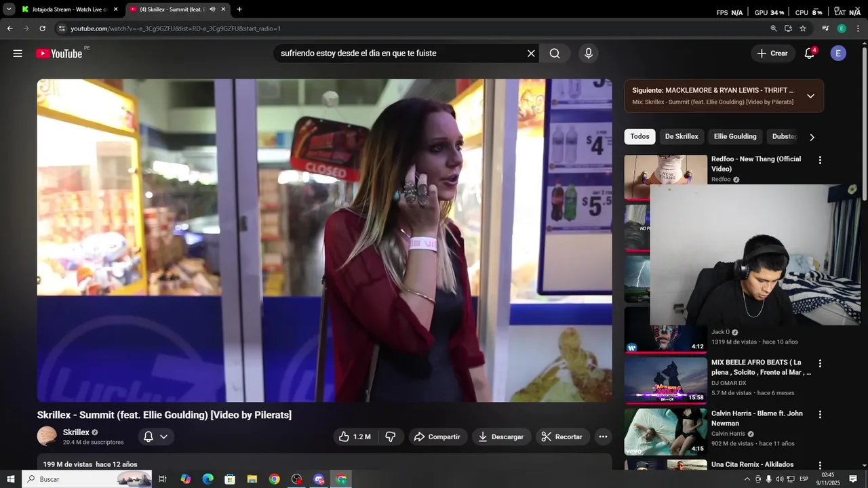The height and width of the screenshot is (488, 868).
Task: Open MIX BEELE AFRO BEATS video thumbnail
Action: 665,380
